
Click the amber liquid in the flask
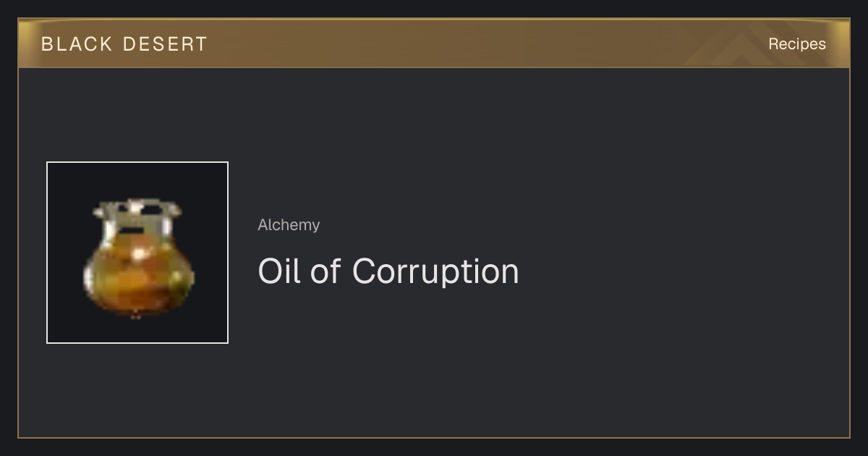coord(138,279)
